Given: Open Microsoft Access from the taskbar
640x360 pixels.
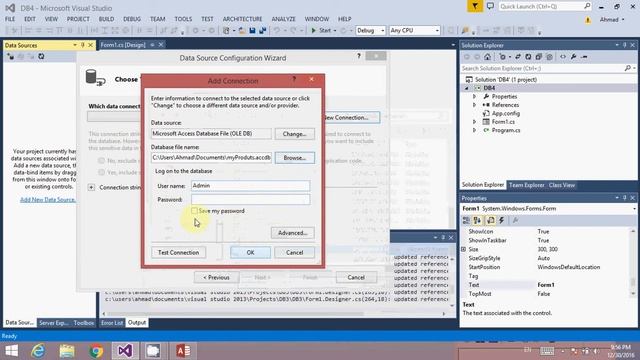Looking at the screenshot, I should click(183, 351).
